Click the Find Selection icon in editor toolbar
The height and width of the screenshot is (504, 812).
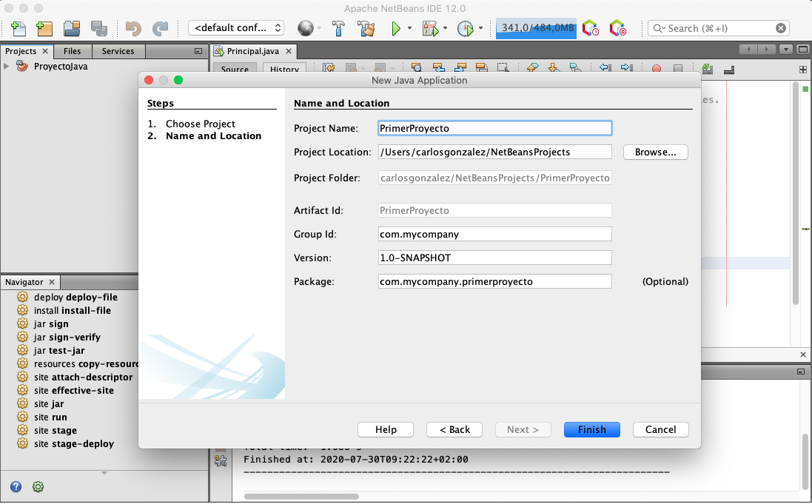(416, 68)
